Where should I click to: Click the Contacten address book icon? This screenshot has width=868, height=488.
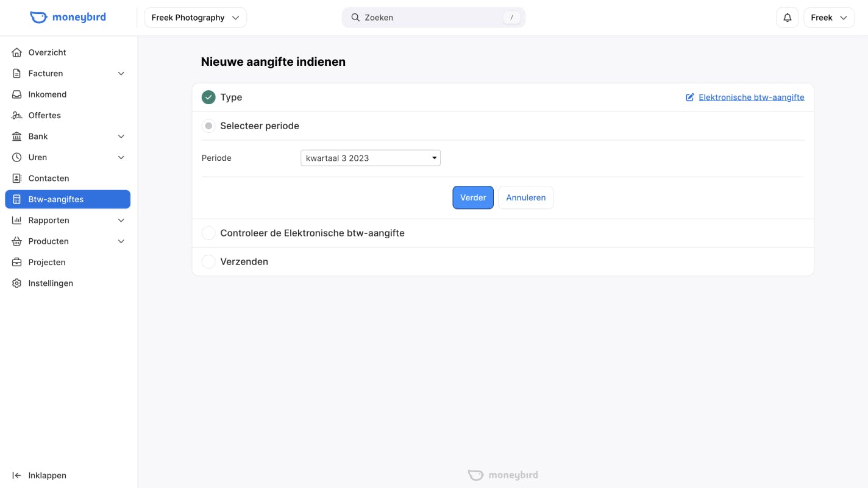17,179
